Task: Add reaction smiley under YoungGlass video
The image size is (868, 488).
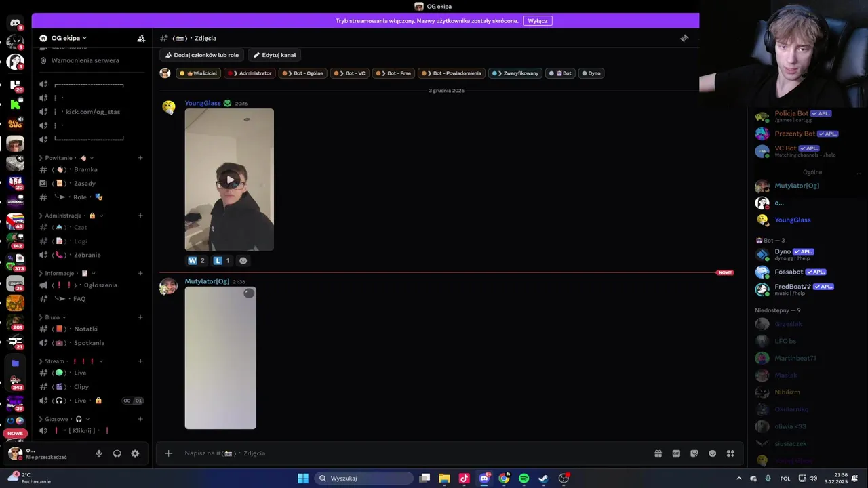Action: [x=243, y=260]
